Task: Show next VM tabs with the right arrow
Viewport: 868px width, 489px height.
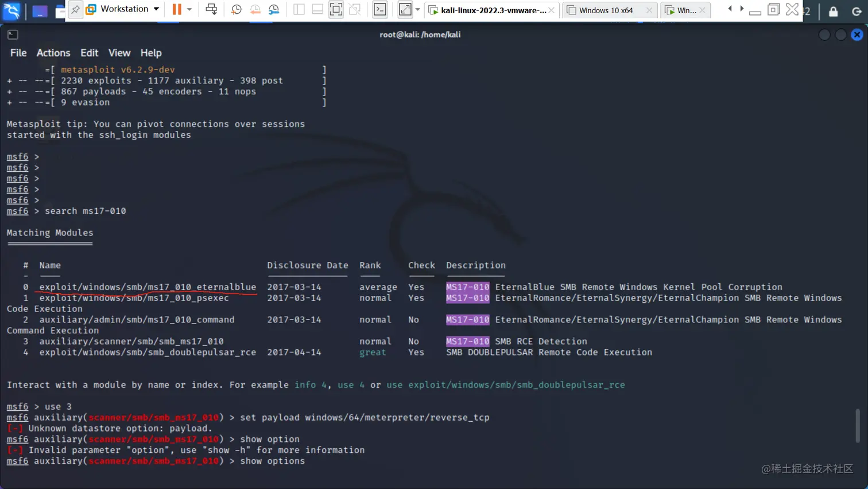Action: (742, 9)
